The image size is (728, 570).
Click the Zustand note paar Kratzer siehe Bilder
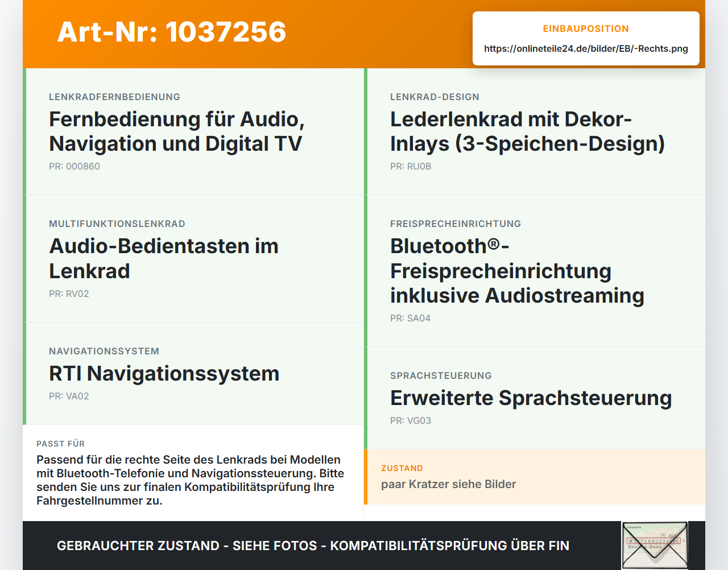pos(449,484)
